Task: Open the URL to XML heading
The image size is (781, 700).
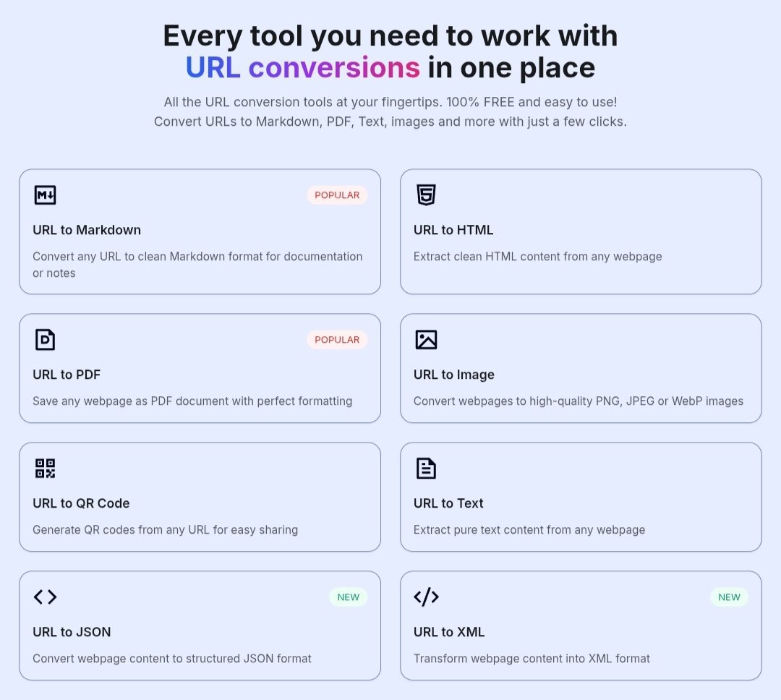Action: point(449,632)
